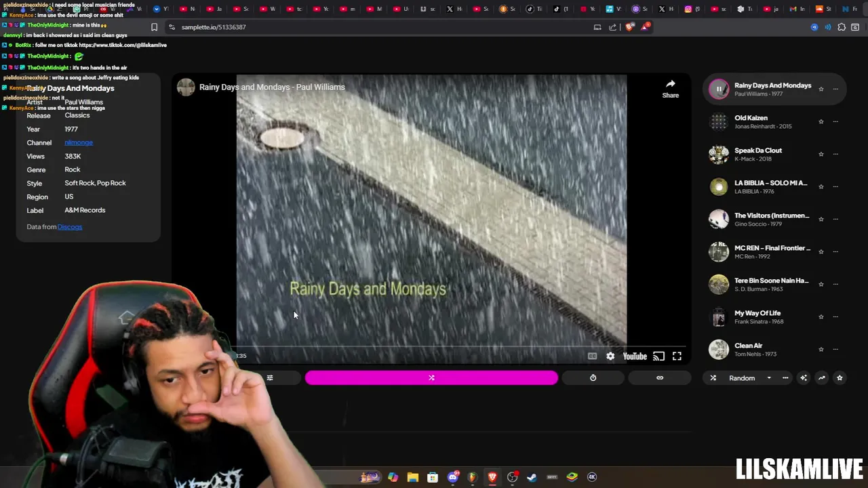Click the Label value A&M Records
868x488 pixels.
tap(85, 210)
